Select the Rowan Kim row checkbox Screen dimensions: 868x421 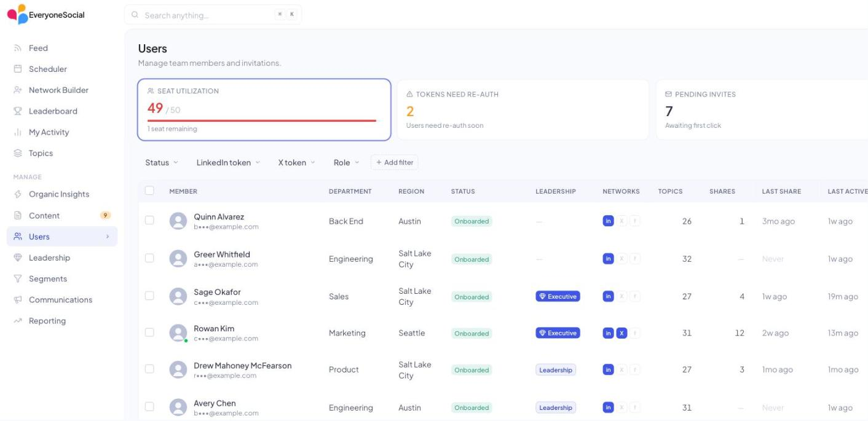[x=149, y=332]
